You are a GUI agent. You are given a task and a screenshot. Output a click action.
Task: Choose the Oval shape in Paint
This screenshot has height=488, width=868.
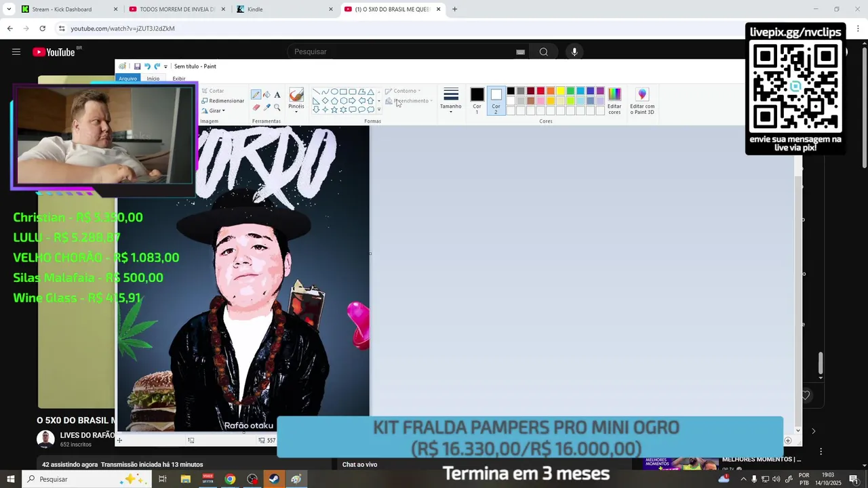pyautogui.click(x=334, y=91)
